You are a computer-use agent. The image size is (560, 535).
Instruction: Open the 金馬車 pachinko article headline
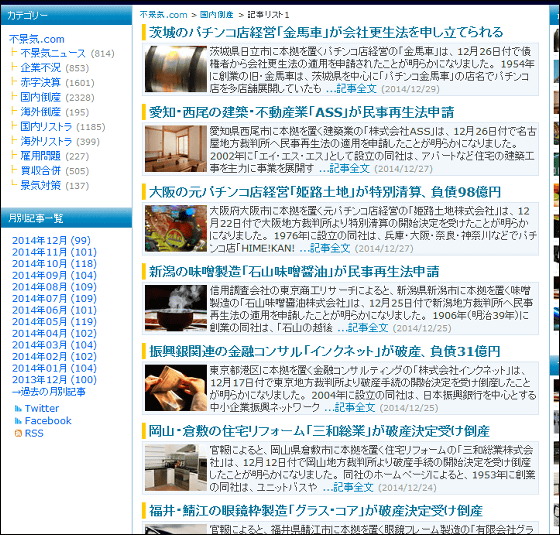point(326,32)
